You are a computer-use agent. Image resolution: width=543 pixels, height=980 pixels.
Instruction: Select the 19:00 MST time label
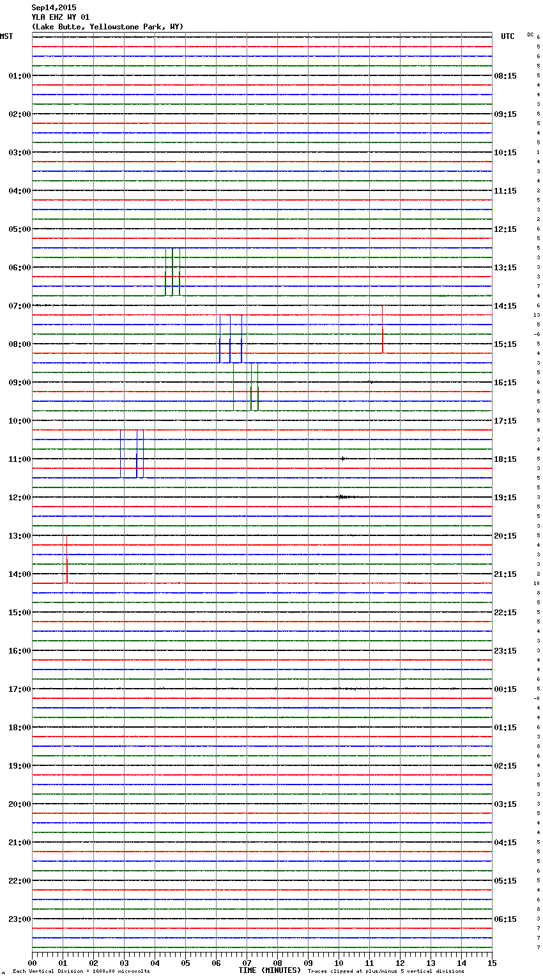tap(19, 766)
